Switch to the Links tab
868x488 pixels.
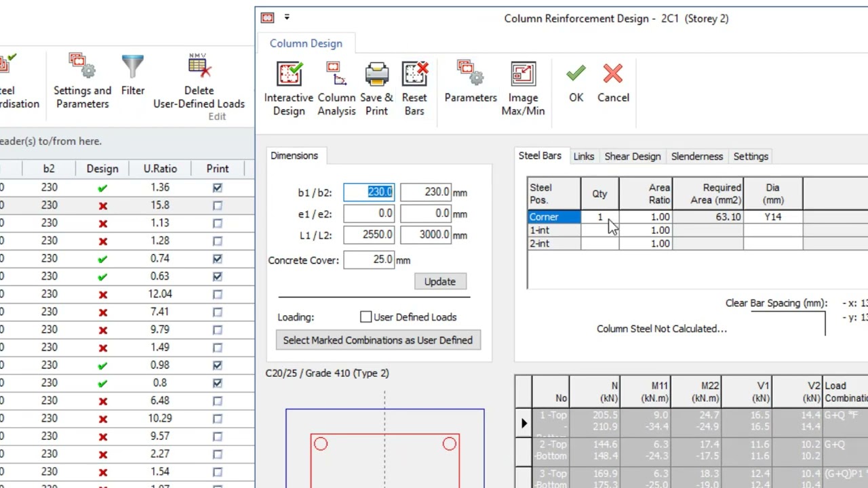(583, 157)
